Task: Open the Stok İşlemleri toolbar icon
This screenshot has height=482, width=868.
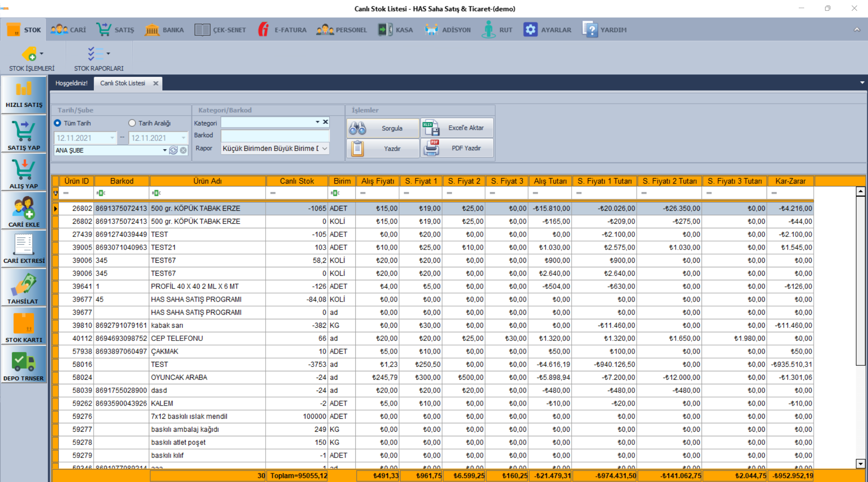Action: click(30, 55)
